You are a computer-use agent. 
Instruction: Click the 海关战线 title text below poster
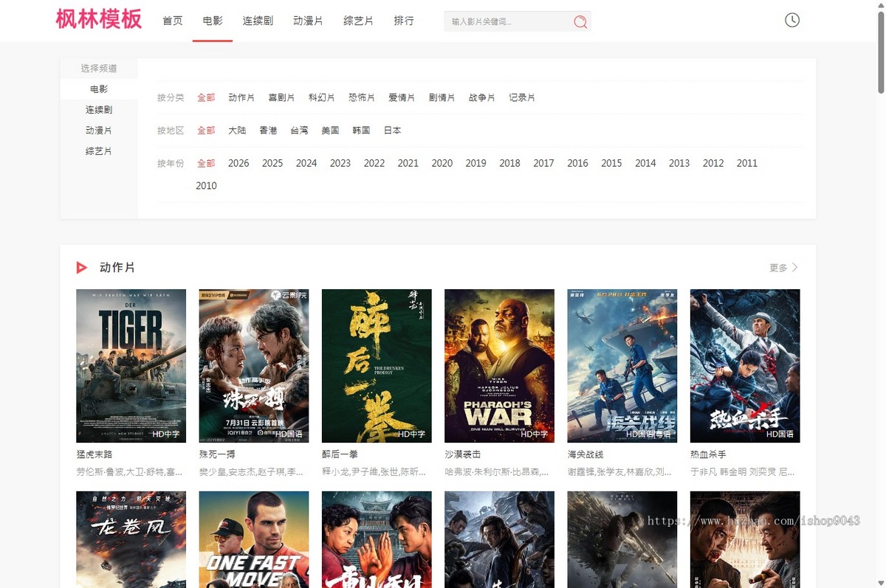tap(585, 454)
